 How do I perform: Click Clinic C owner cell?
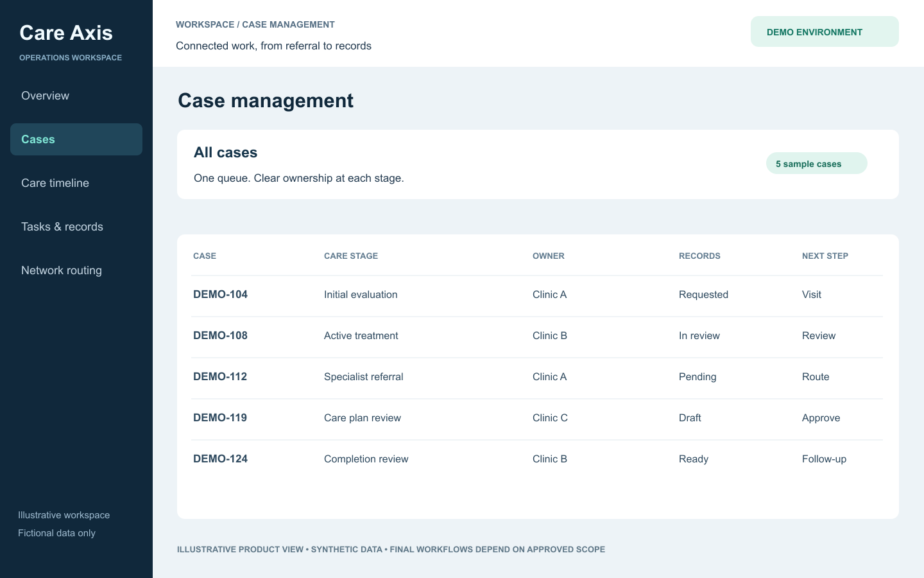(x=550, y=417)
